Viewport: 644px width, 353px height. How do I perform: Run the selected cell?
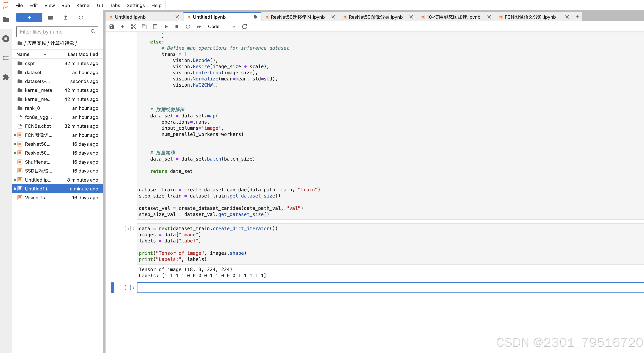166,26
